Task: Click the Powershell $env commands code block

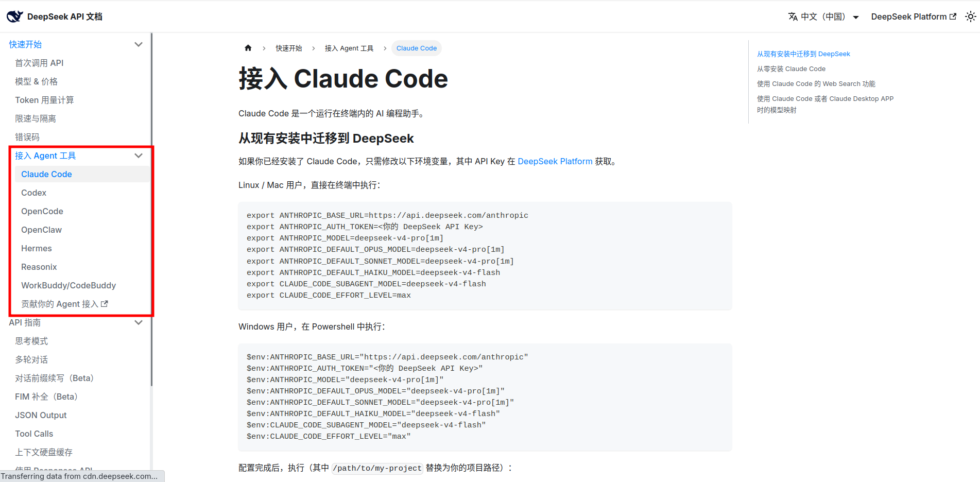Action: tap(485, 397)
